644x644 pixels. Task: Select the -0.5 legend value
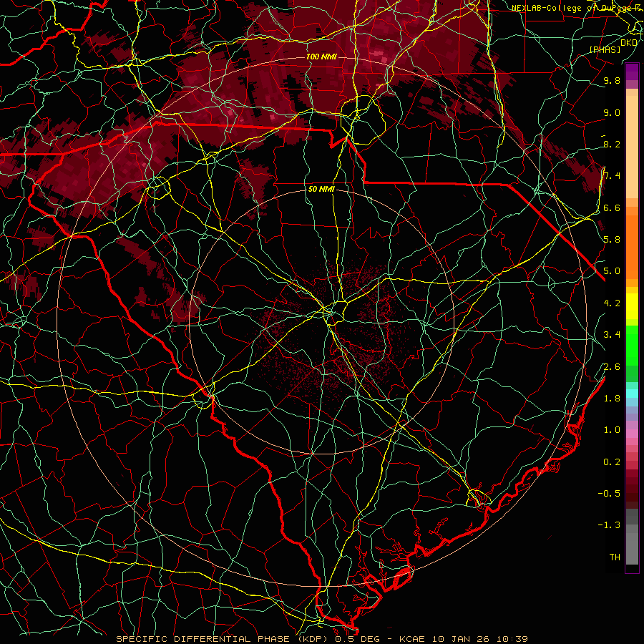point(609,494)
